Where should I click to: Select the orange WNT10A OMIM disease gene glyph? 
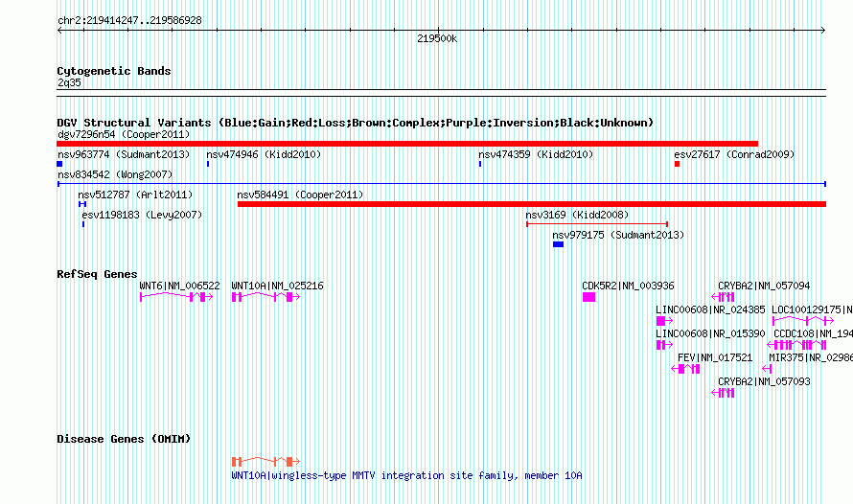pos(265,462)
